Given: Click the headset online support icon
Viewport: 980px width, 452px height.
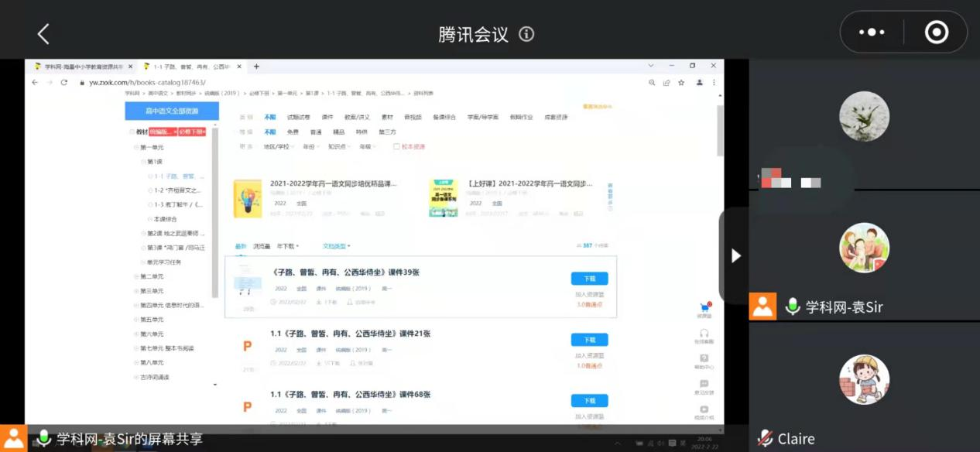Looking at the screenshot, I should (x=704, y=333).
